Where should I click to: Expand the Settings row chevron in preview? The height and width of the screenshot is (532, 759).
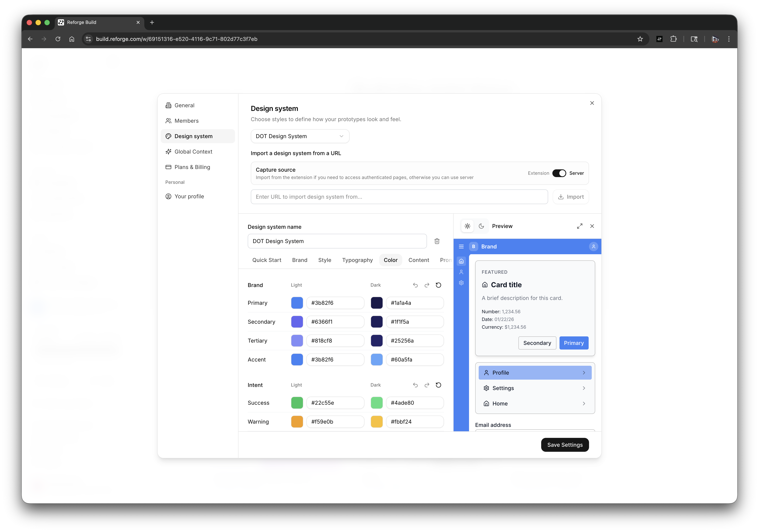click(584, 388)
